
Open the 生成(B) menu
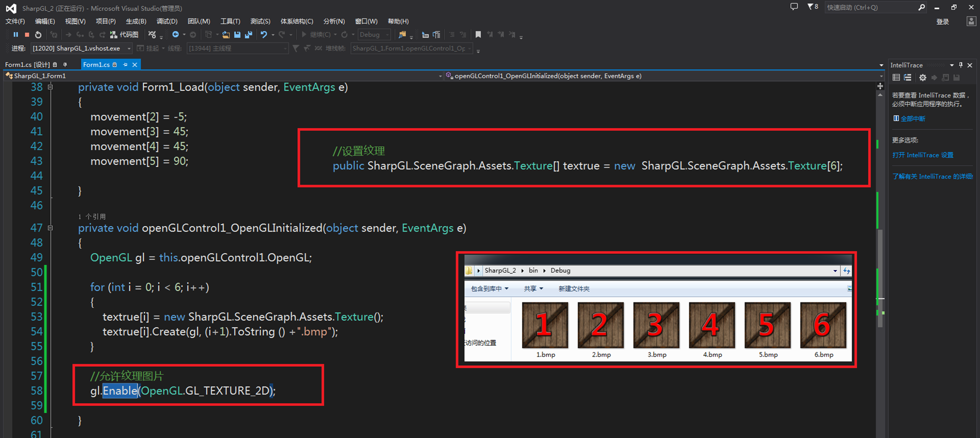[x=136, y=21]
